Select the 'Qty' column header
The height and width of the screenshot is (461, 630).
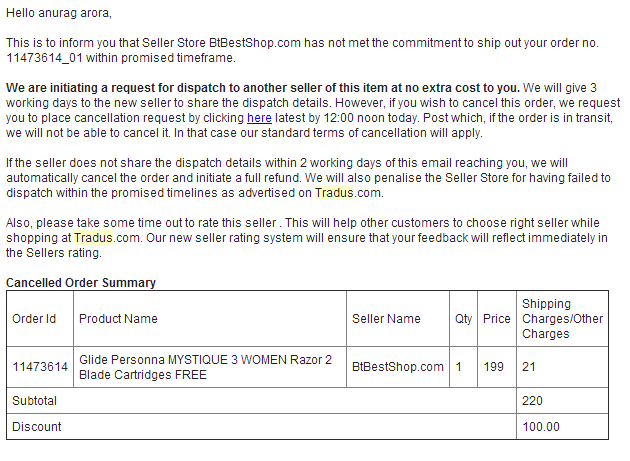click(x=463, y=319)
